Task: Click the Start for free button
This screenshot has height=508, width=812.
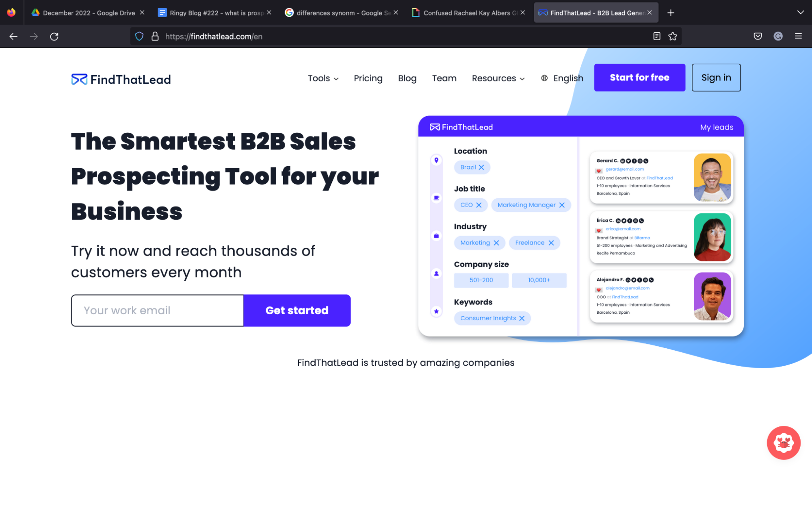Action: coord(639,77)
